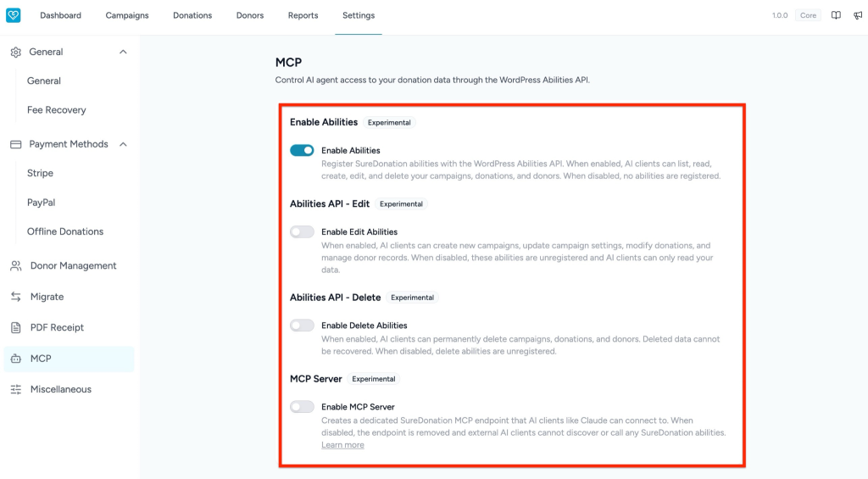This screenshot has width=868, height=479.
Task: Click the Experimental badge beside Abilities API - Edit
Action: (x=401, y=203)
